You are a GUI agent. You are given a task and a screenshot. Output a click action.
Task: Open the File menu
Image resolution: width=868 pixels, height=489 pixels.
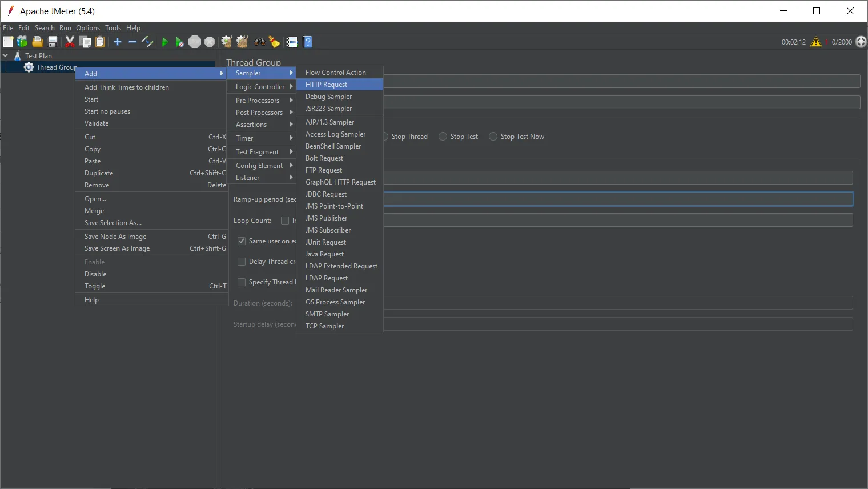tap(8, 28)
